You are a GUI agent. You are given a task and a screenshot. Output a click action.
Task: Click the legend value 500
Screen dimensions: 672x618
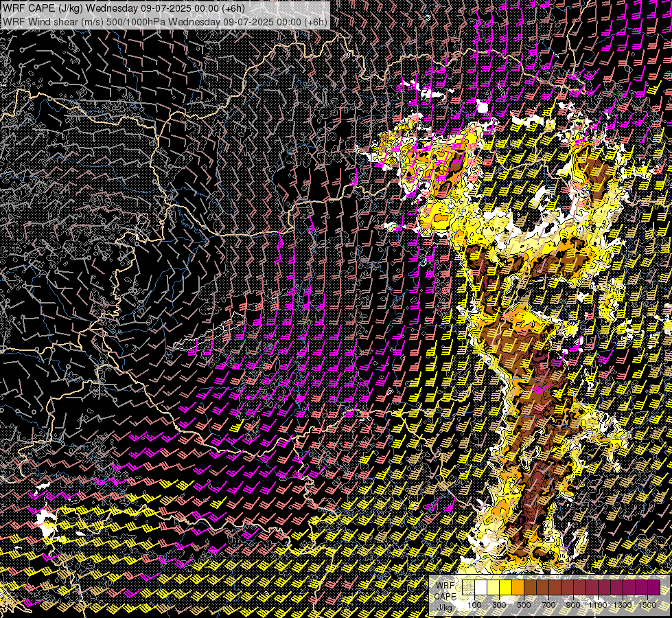tap(524, 605)
